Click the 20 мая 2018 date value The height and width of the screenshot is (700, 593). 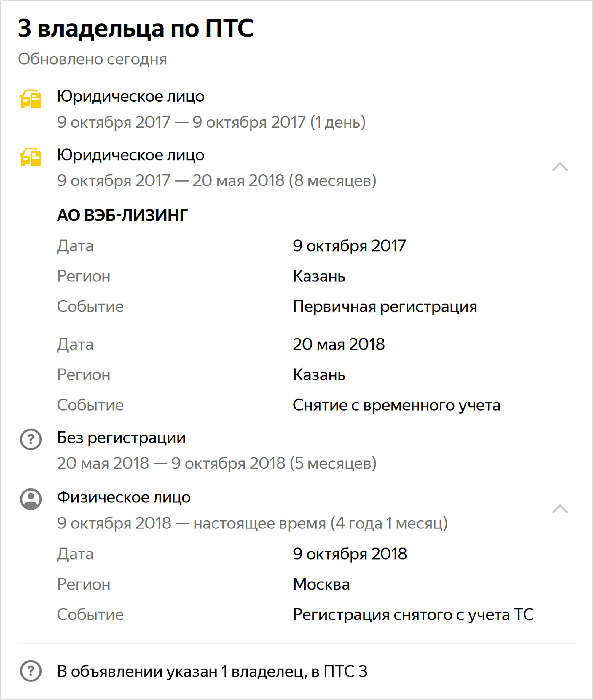pos(339,344)
